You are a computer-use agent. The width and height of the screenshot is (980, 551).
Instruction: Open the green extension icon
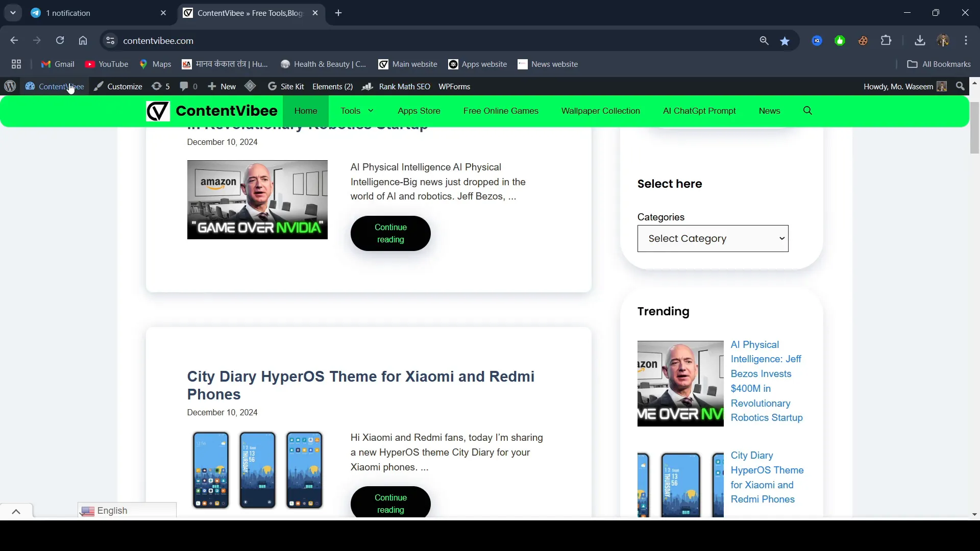coord(840,41)
